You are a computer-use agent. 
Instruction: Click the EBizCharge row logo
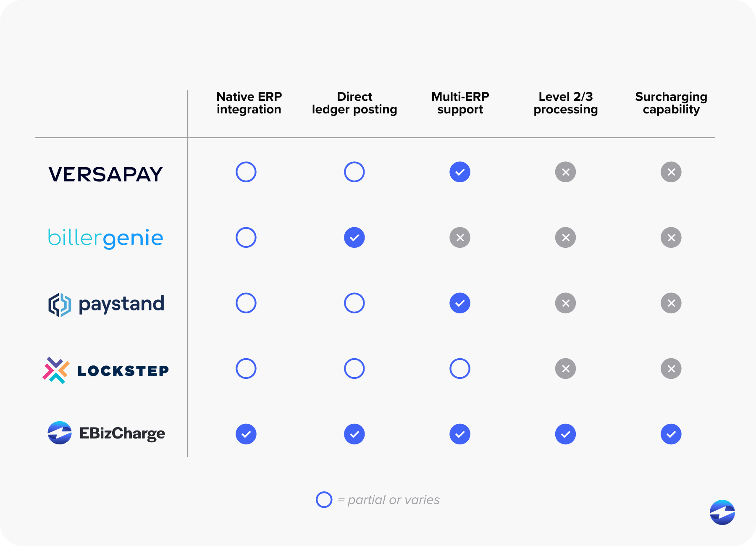tap(106, 433)
